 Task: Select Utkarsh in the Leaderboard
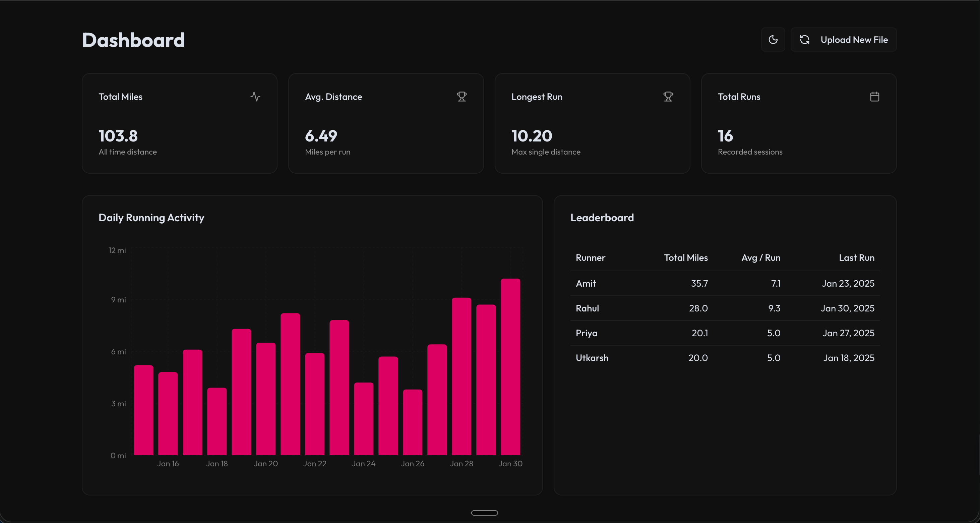592,358
